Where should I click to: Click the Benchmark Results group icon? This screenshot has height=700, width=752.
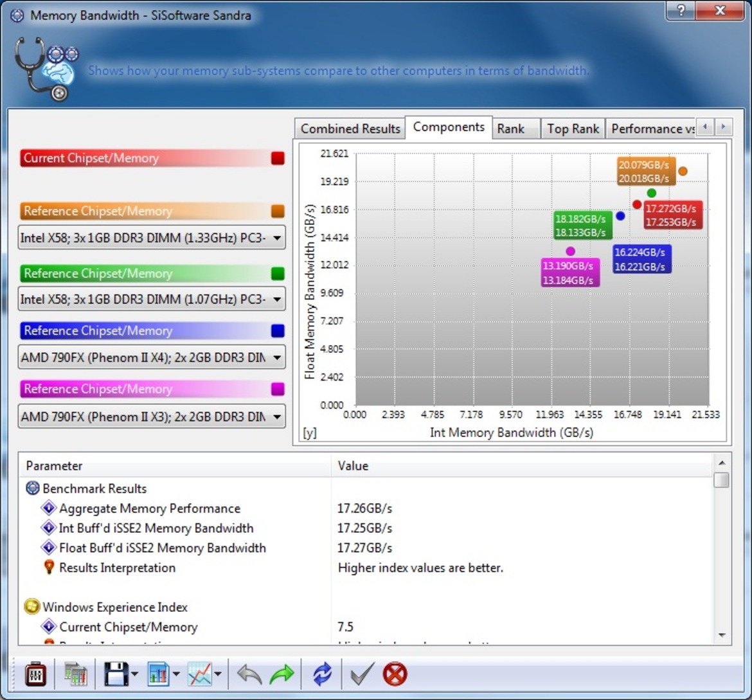point(32,488)
